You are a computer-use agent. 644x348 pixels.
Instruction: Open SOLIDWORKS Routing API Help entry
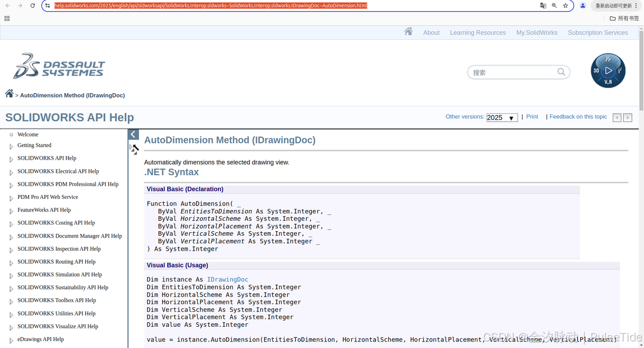pyautogui.click(x=56, y=261)
